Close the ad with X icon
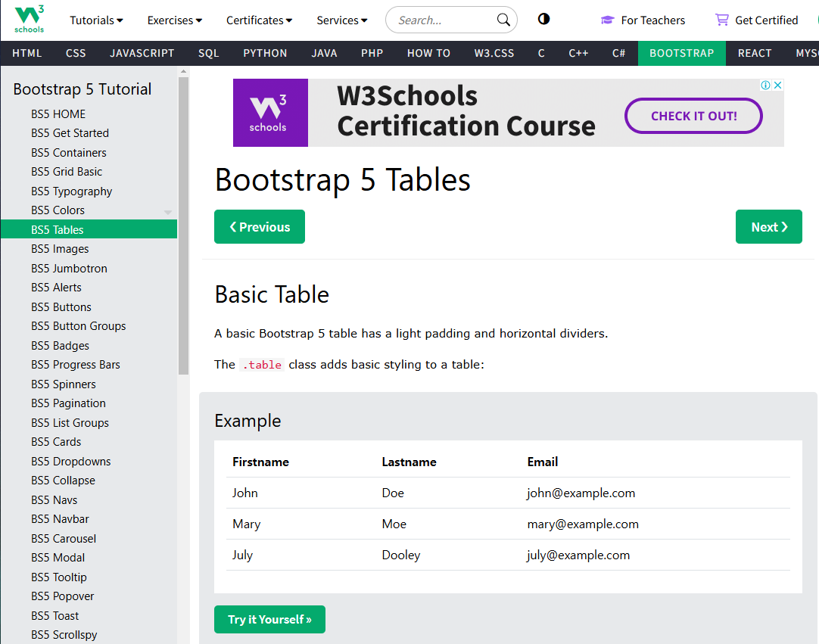 [777, 86]
